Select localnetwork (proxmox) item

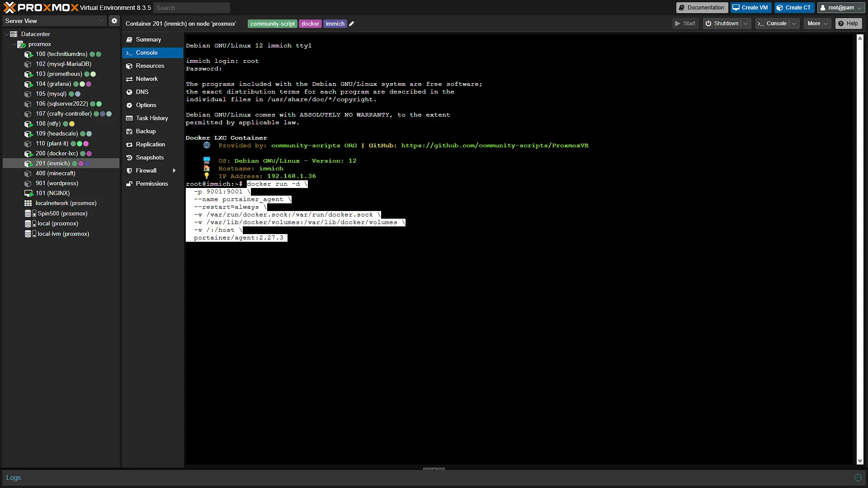click(x=61, y=203)
